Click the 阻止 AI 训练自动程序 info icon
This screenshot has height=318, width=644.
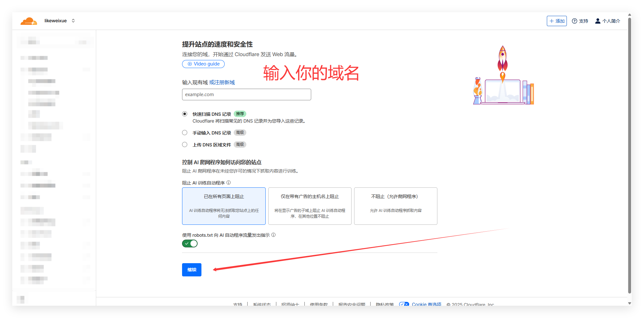tap(229, 183)
